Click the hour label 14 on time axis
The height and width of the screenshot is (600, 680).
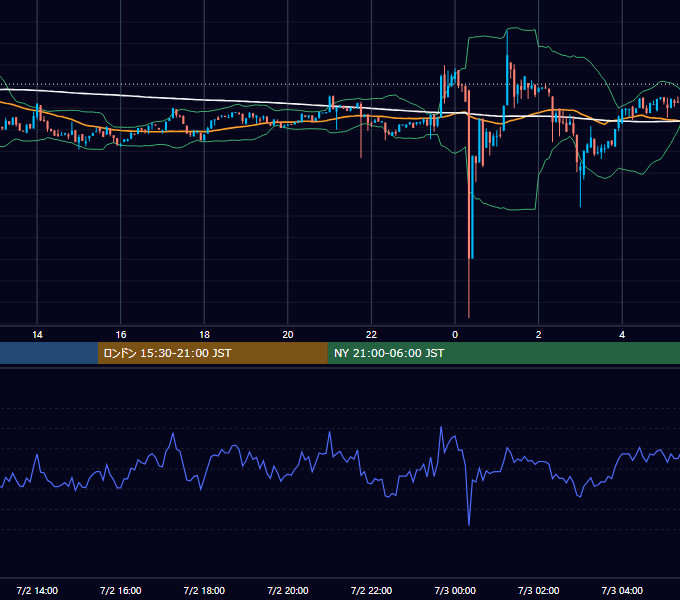(x=37, y=335)
